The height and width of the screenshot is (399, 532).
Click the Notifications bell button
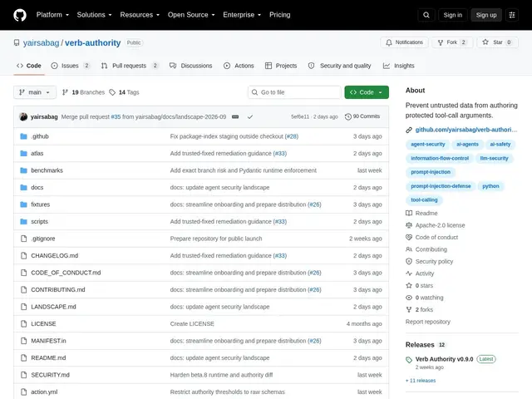(x=404, y=42)
